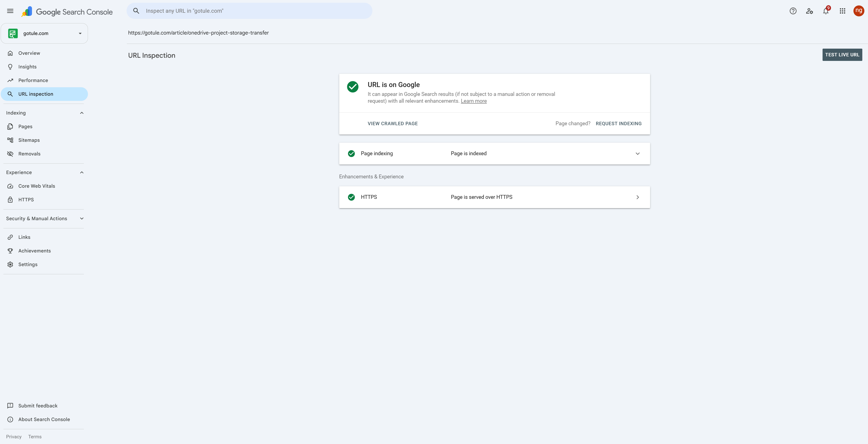Click the search magnifier icon in URL bar
868x444 pixels.
point(136,11)
